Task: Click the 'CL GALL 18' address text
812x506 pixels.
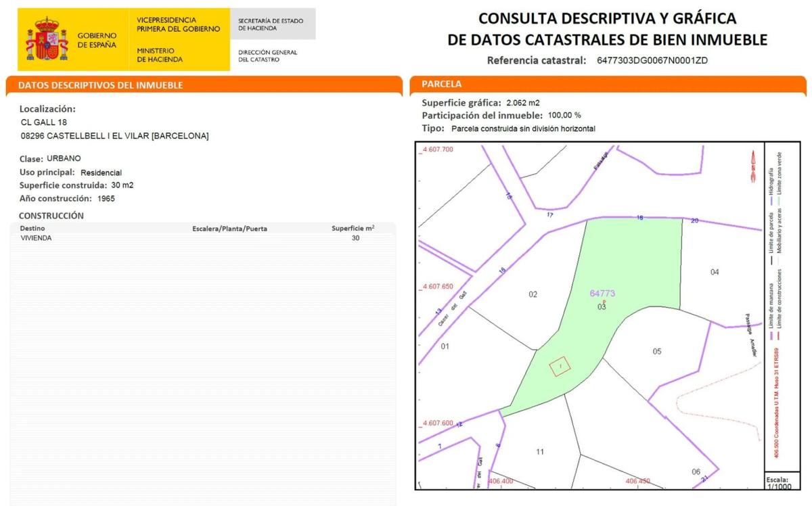Action: click(x=44, y=122)
